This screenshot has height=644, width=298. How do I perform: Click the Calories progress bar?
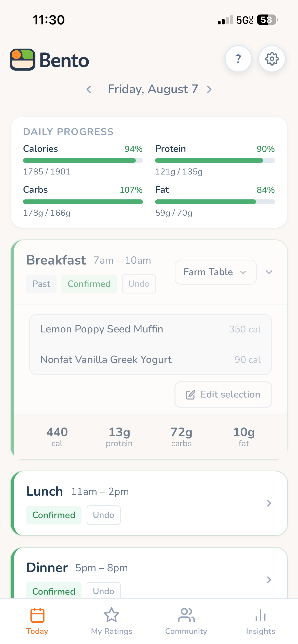(83, 160)
